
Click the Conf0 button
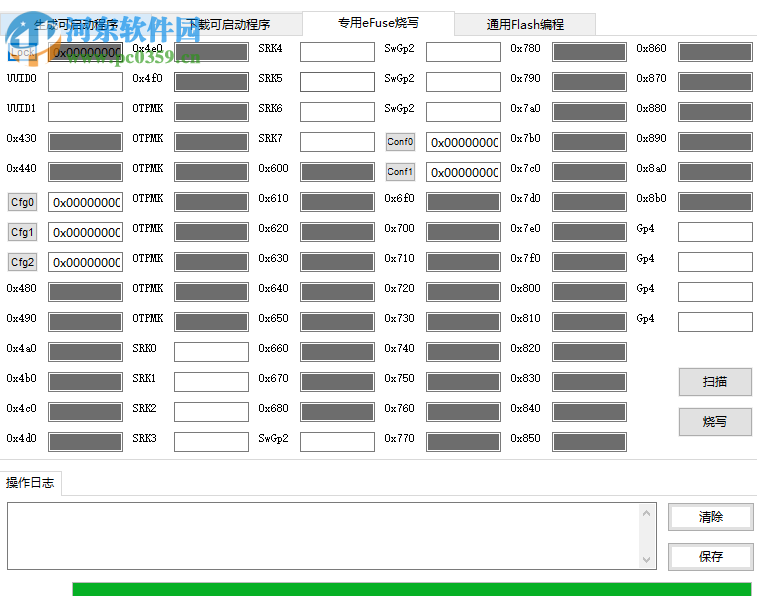400,142
